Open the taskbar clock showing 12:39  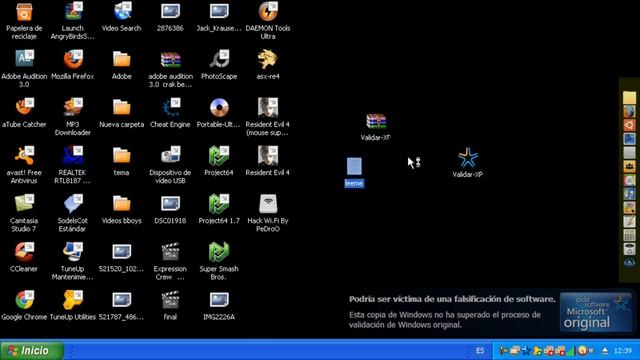point(622,351)
